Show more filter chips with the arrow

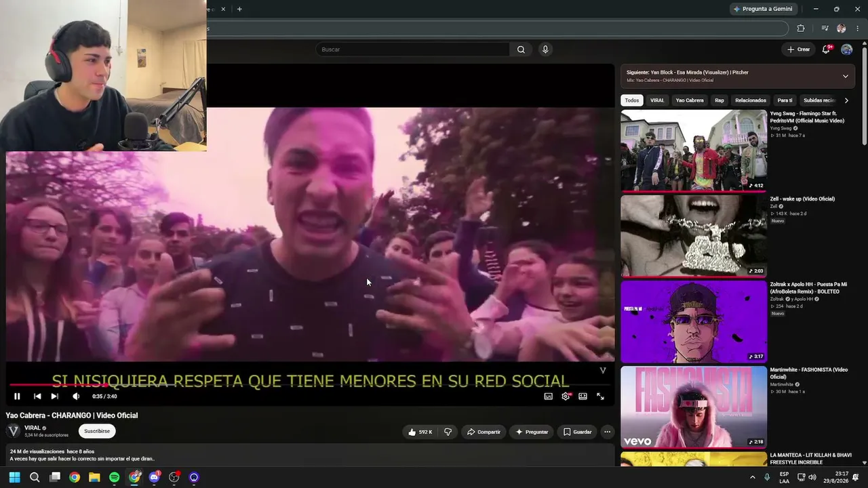pyautogui.click(x=846, y=100)
